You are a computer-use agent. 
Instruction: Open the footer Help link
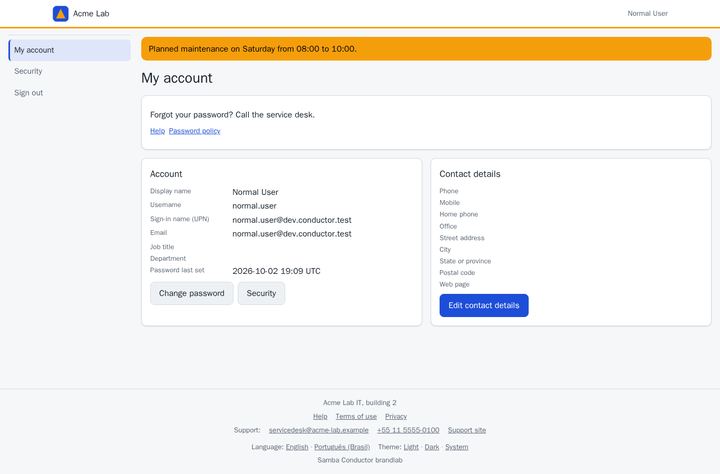coord(320,417)
